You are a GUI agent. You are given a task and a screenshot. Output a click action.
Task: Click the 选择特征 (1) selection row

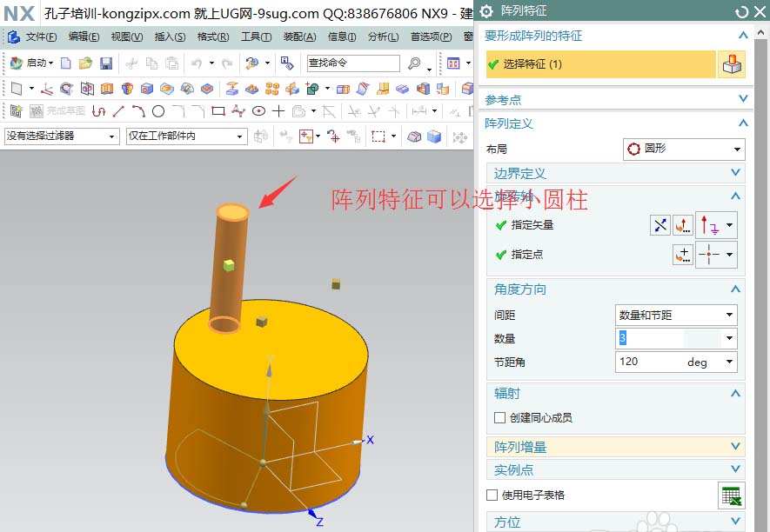(x=600, y=64)
